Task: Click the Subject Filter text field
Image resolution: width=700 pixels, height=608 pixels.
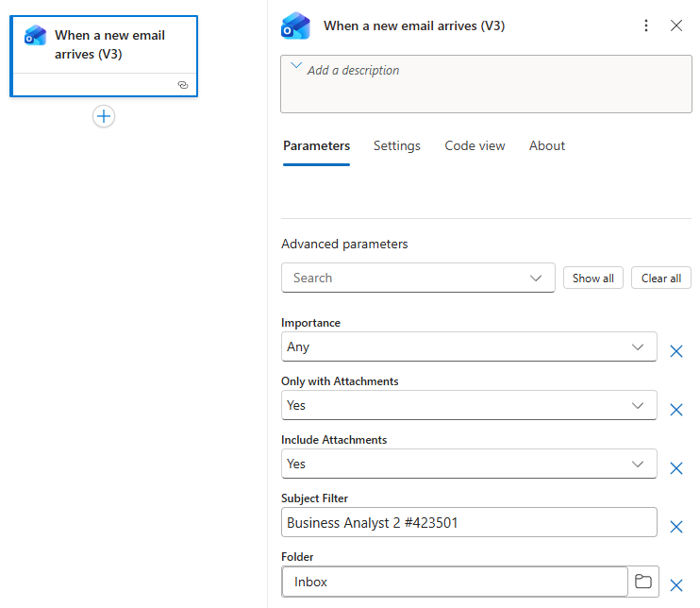Action: 469,522
